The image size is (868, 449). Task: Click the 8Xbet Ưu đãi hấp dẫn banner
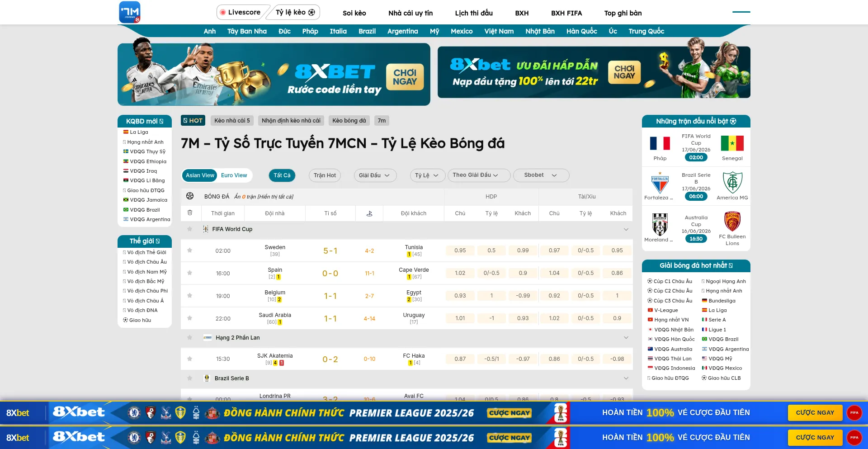[594, 72]
